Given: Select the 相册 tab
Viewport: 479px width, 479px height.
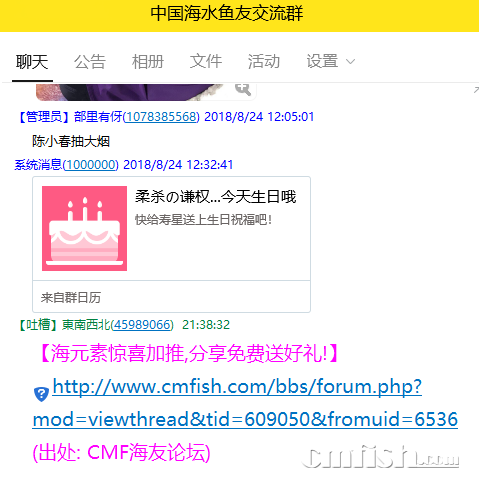Looking at the screenshot, I should [148, 62].
